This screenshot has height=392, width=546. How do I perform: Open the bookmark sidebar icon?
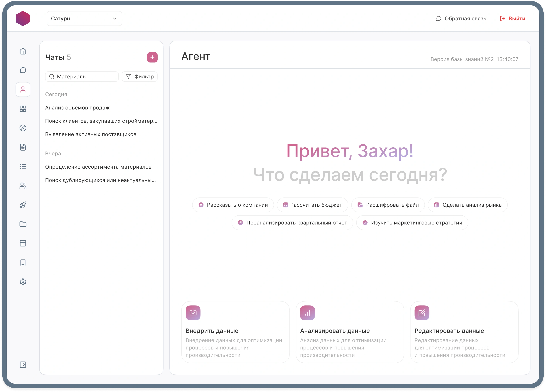[x=23, y=263]
